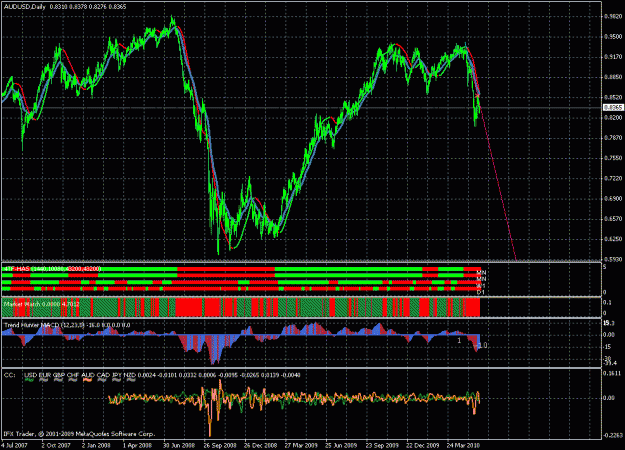The width and height of the screenshot is (625, 450).
Task: Click the -0.2263 CC scale label
Action: point(612,435)
